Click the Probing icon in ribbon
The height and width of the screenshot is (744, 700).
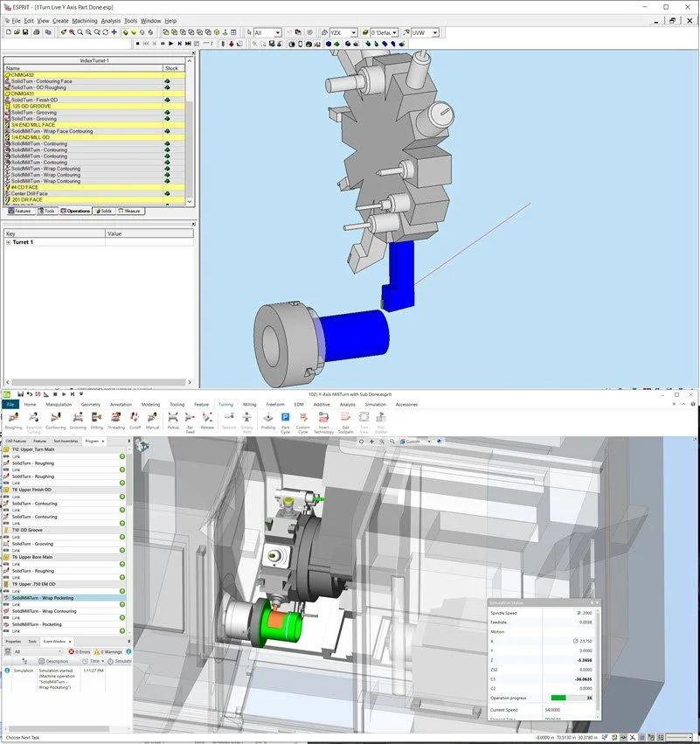[268, 421]
